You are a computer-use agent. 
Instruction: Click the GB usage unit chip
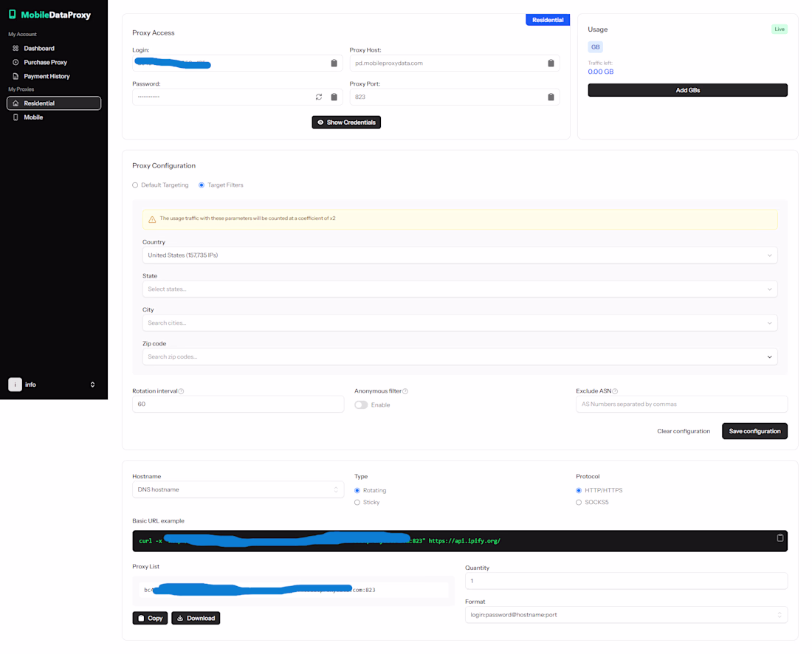[596, 47]
